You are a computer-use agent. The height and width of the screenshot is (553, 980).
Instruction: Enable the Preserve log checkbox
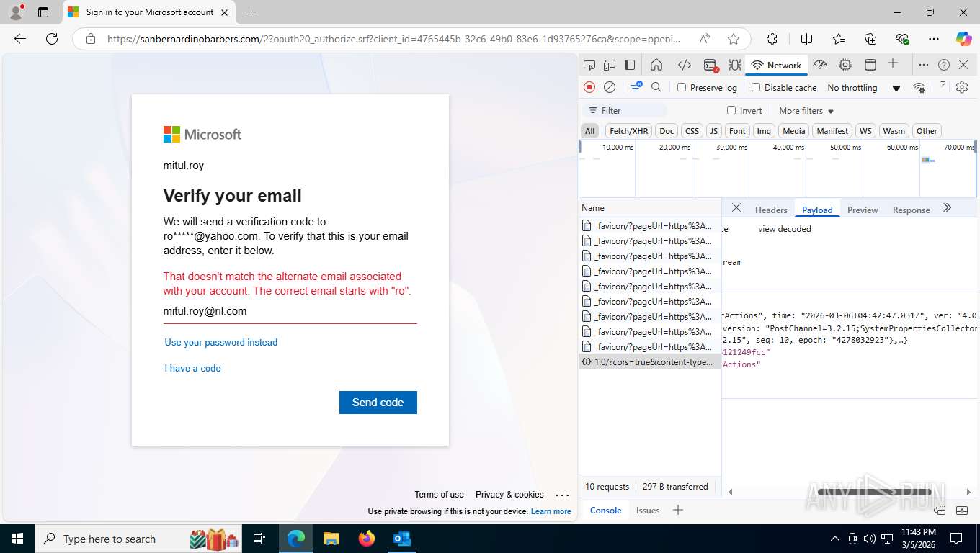tap(682, 87)
